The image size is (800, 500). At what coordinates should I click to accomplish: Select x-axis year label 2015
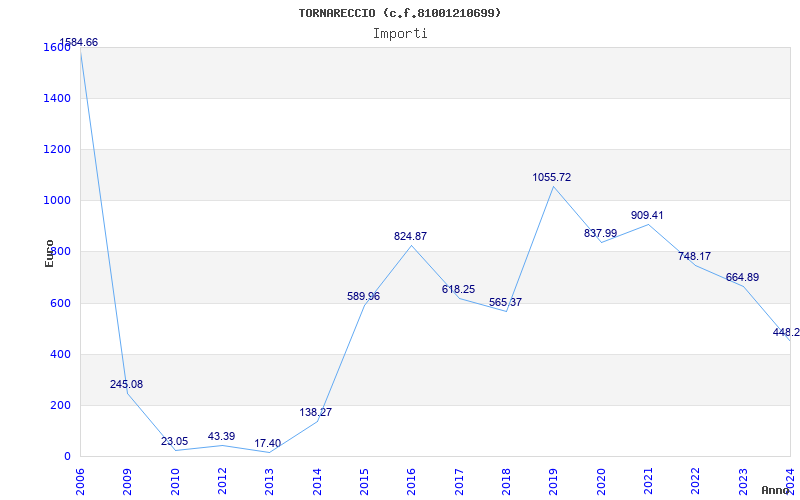pos(364,482)
